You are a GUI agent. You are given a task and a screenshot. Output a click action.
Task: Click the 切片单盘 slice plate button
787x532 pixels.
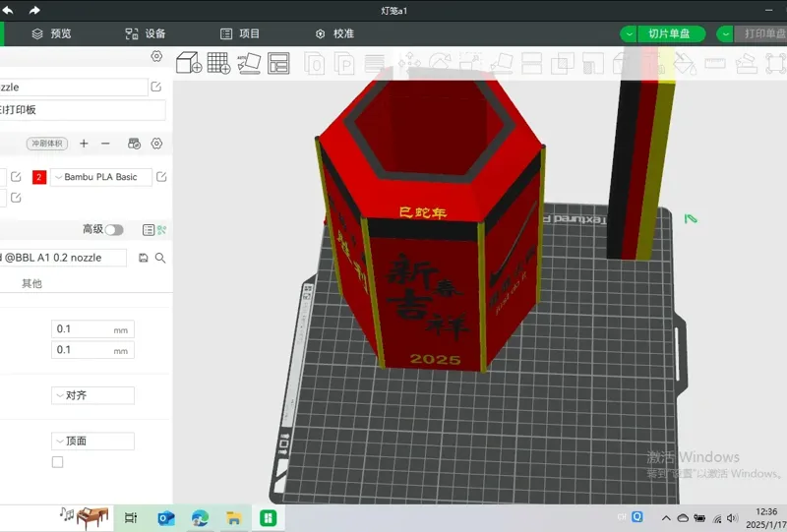(x=671, y=33)
